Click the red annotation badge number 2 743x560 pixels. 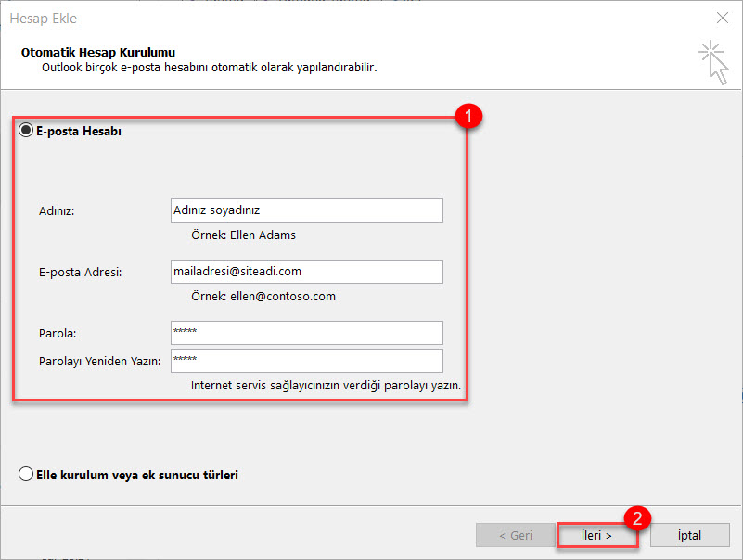637,517
